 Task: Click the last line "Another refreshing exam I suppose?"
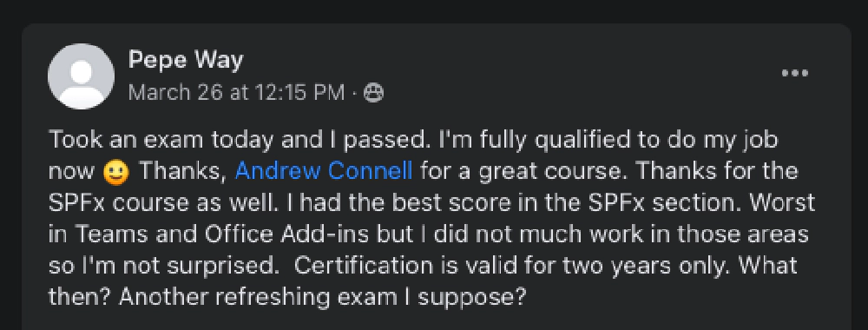[x=322, y=298]
